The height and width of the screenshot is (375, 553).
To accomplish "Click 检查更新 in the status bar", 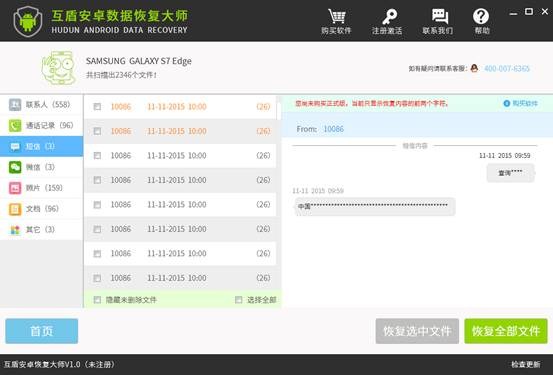I will coord(525,364).
